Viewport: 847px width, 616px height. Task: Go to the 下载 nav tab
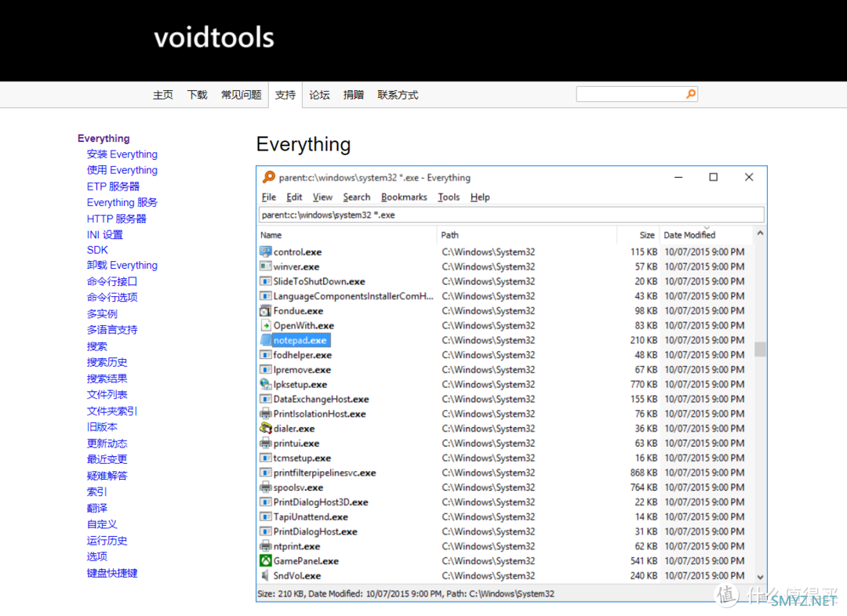tap(197, 95)
